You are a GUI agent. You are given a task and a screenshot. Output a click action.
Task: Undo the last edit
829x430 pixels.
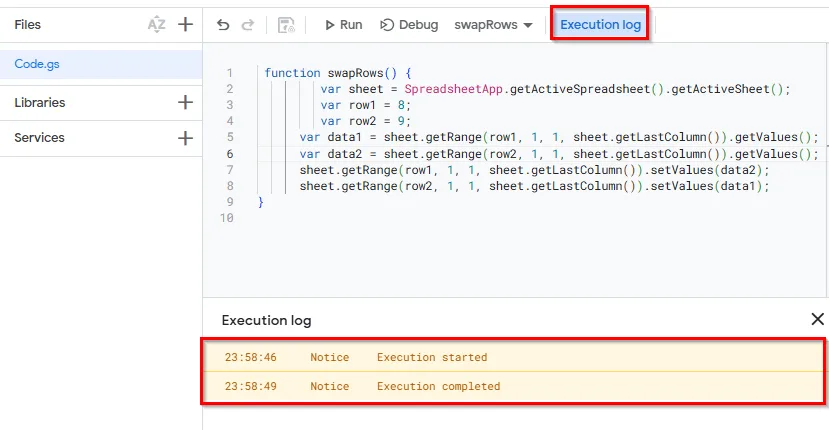[x=223, y=25]
